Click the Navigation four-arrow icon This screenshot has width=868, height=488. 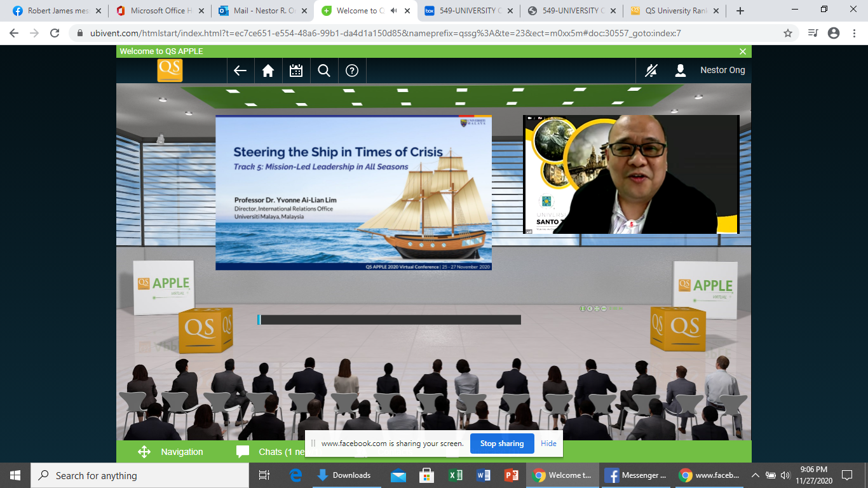[x=144, y=452]
